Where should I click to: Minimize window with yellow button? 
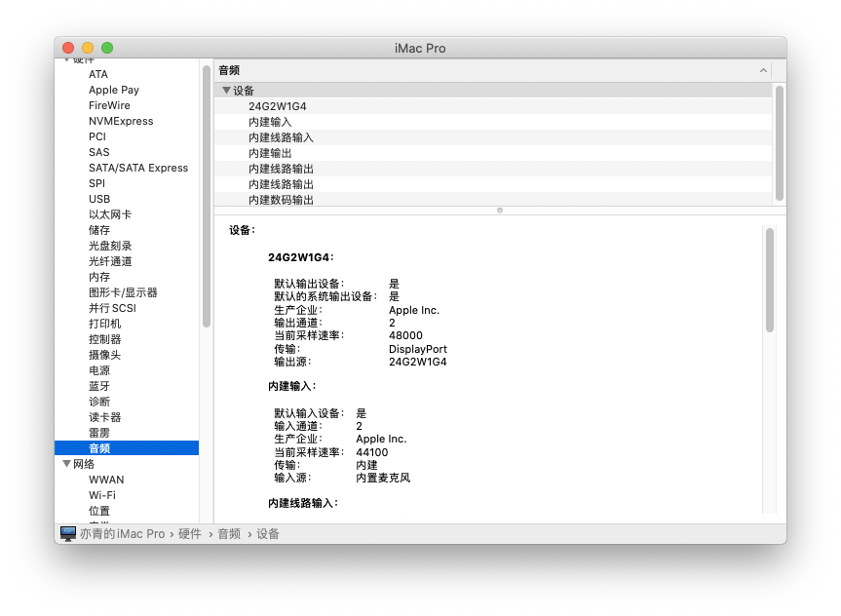(x=88, y=48)
